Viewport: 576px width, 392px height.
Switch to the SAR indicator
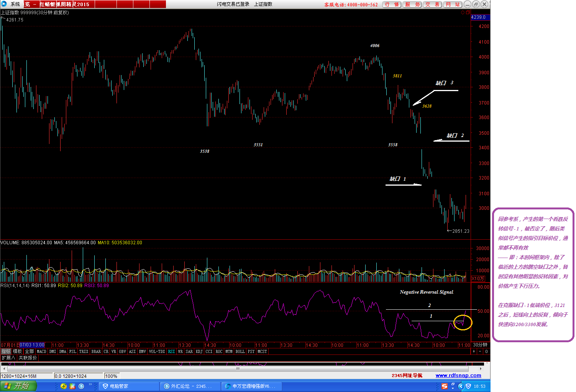tap(189, 351)
